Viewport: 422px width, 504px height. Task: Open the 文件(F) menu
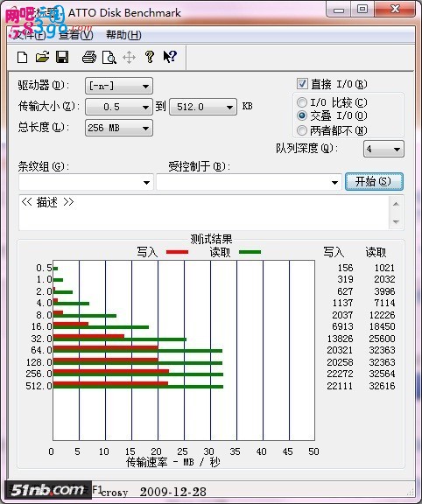click(x=29, y=35)
